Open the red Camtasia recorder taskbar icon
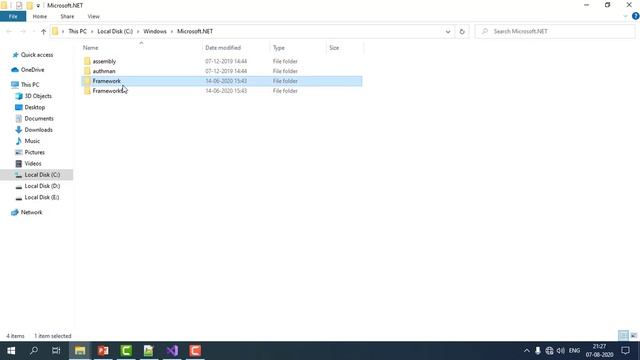The height and width of the screenshot is (360, 640). tap(195, 351)
